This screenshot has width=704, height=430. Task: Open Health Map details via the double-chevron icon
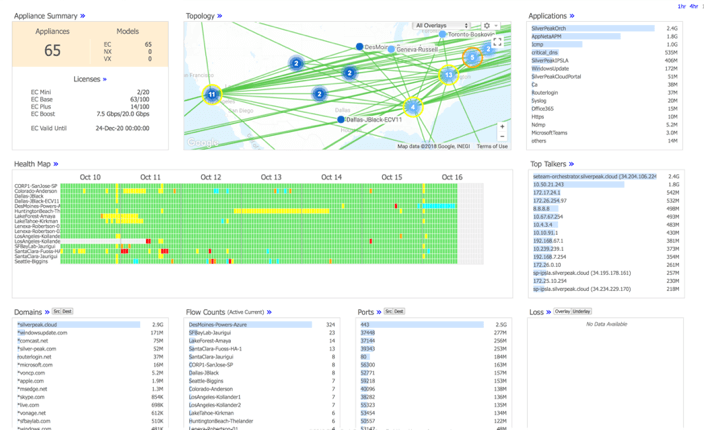[x=56, y=164]
